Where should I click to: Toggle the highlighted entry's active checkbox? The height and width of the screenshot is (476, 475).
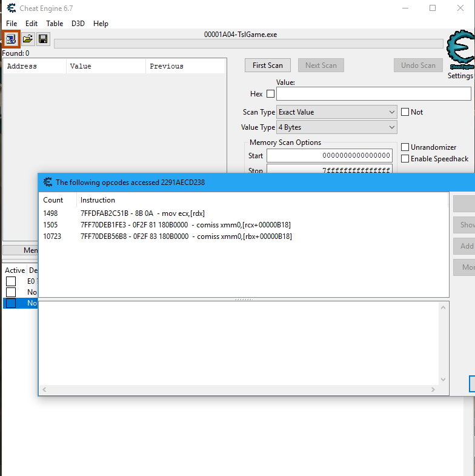coord(11,303)
